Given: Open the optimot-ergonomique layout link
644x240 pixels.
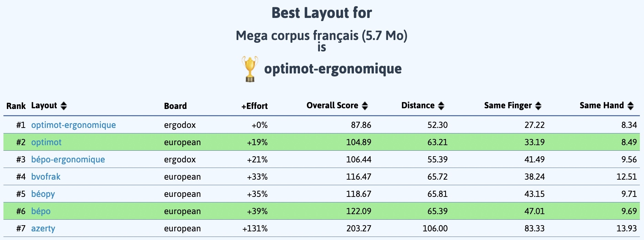Looking at the screenshot, I should pyautogui.click(x=73, y=125).
